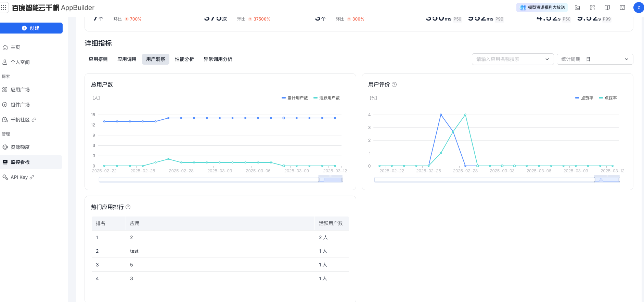The width and height of the screenshot is (644, 302).
Task: Switch to the 应用搭建 tab
Action: pos(98,59)
